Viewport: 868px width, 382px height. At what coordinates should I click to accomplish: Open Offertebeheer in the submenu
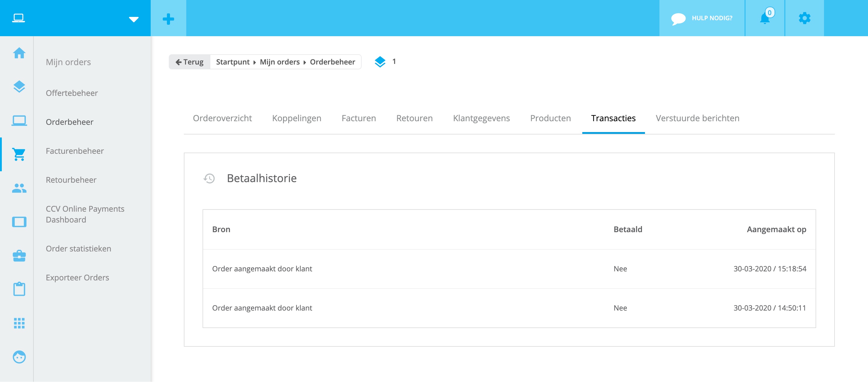click(x=72, y=93)
